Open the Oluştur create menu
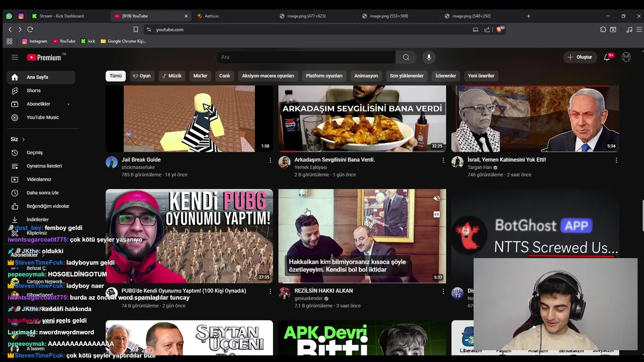Screen dimensions: 644x362 [580, 57]
